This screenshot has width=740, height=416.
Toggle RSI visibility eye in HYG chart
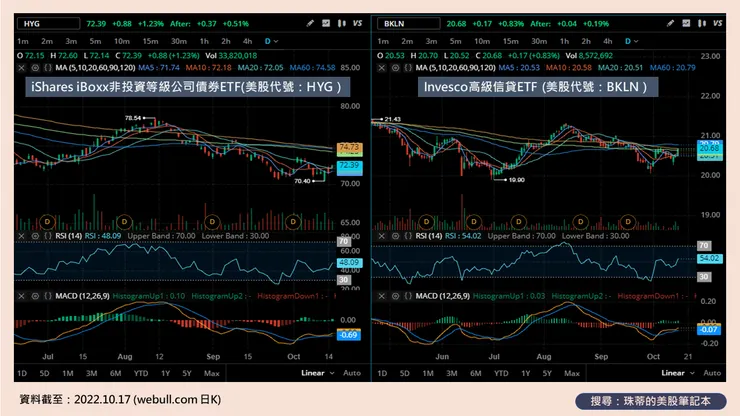[x=35, y=236]
